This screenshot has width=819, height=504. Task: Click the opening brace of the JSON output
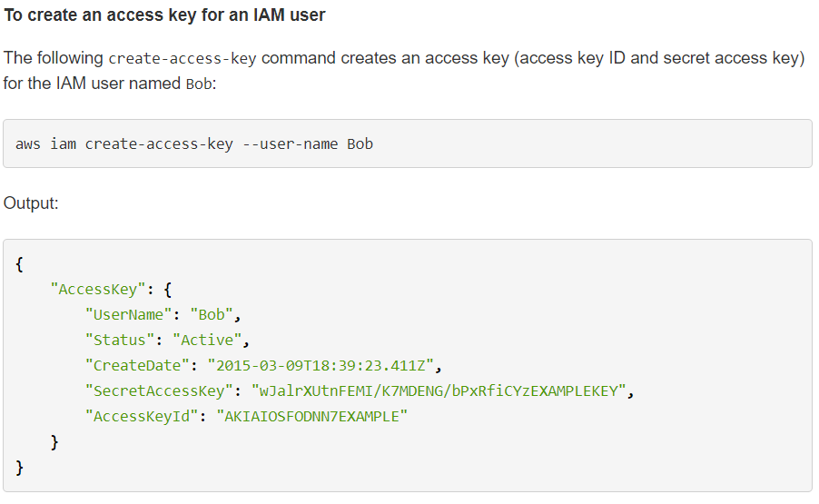tap(20, 264)
